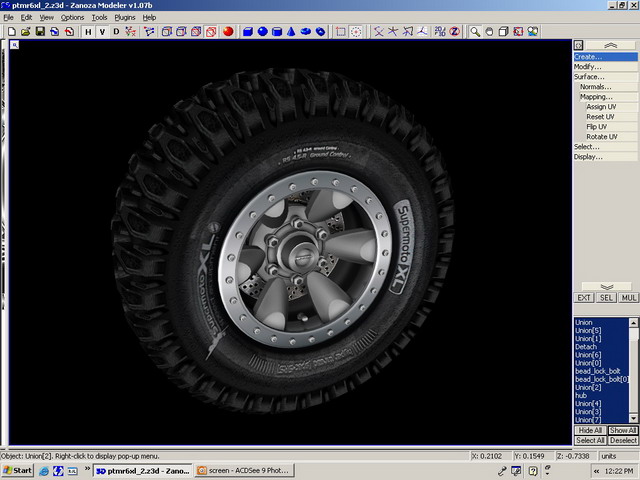Click the Windows Start button

tap(17, 470)
